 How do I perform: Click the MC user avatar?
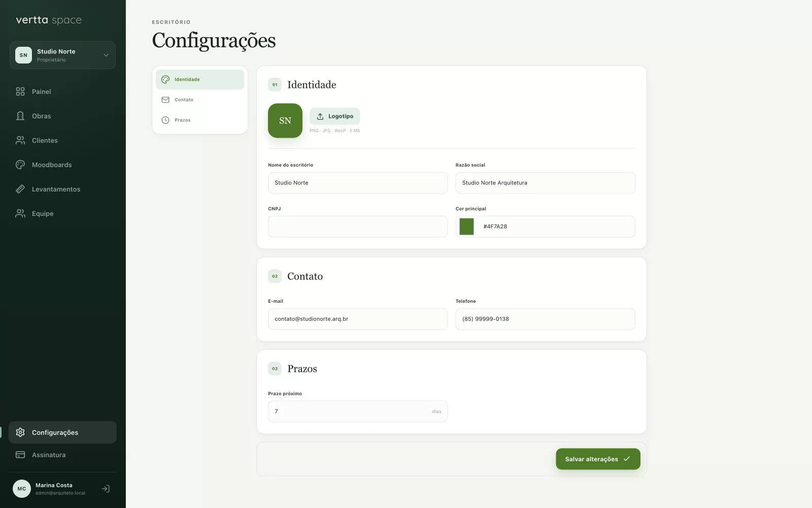coord(22,489)
